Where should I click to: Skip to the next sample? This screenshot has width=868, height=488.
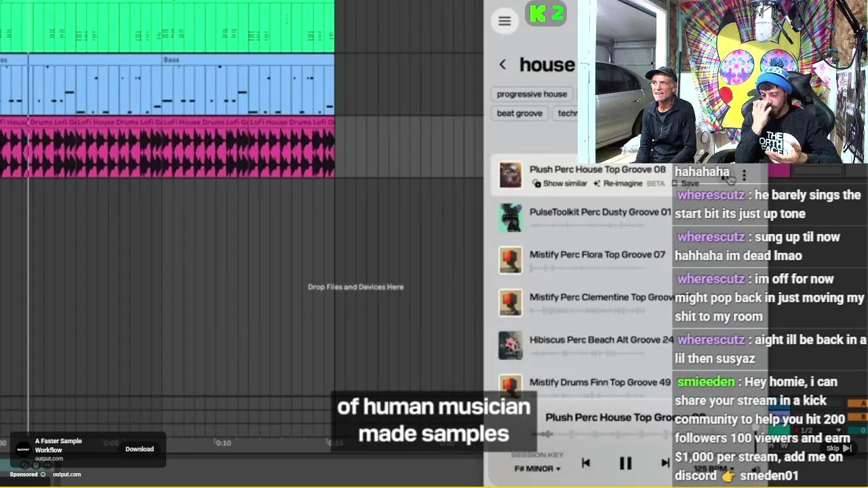tap(665, 464)
